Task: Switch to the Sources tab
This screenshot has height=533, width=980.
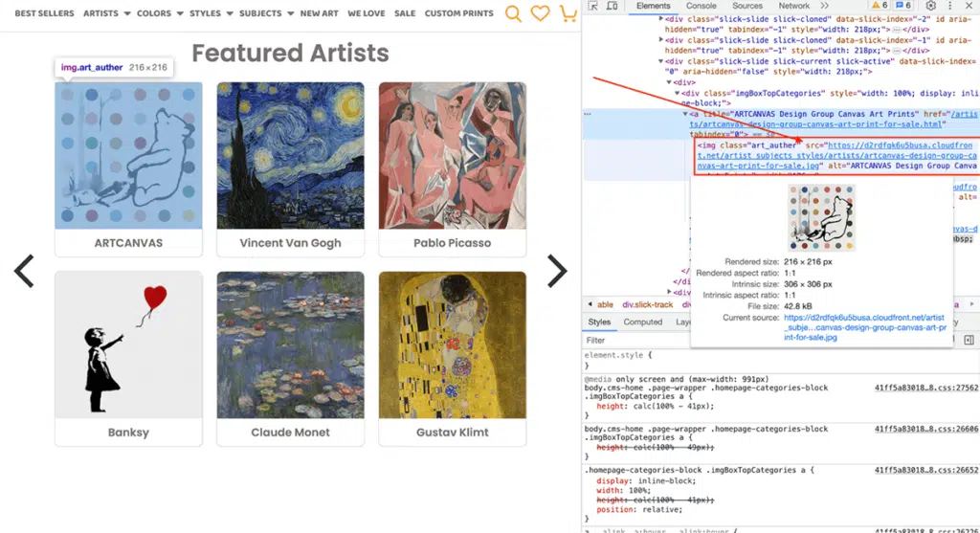Action: coord(746,6)
